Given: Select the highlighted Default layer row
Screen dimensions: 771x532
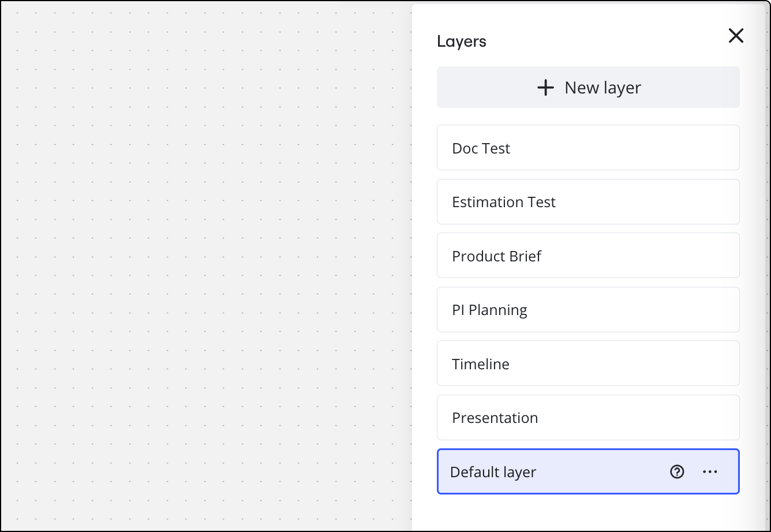Looking at the screenshot, I should point(577,472).
